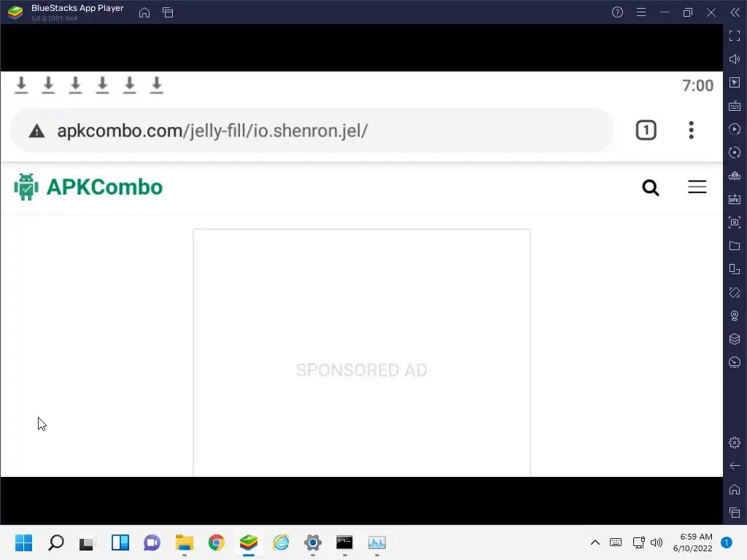The image size is (747, 560).
Task: Click the network icon in system tray
Action: pyautogui.click(x=638, y=542)
